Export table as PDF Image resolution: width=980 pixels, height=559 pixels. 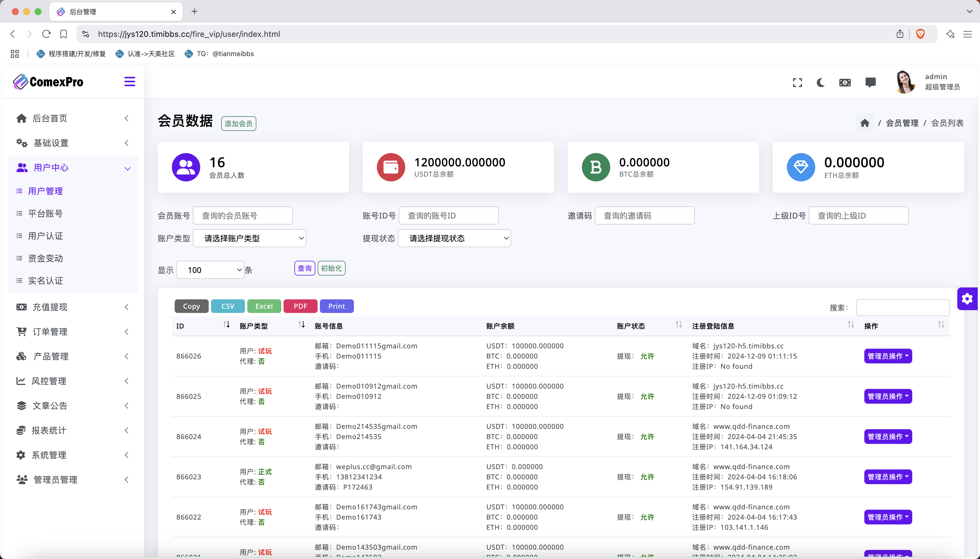pyautogui.click(x=300, y=306)
